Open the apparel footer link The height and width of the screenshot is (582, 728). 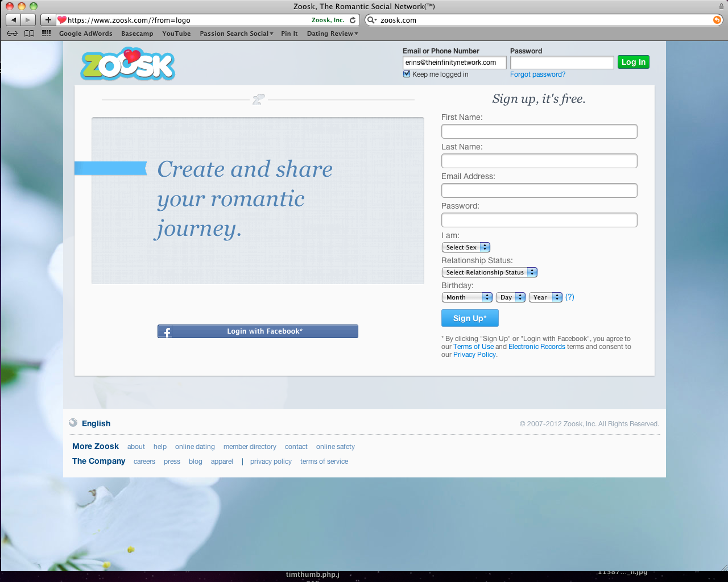(222, 462)
